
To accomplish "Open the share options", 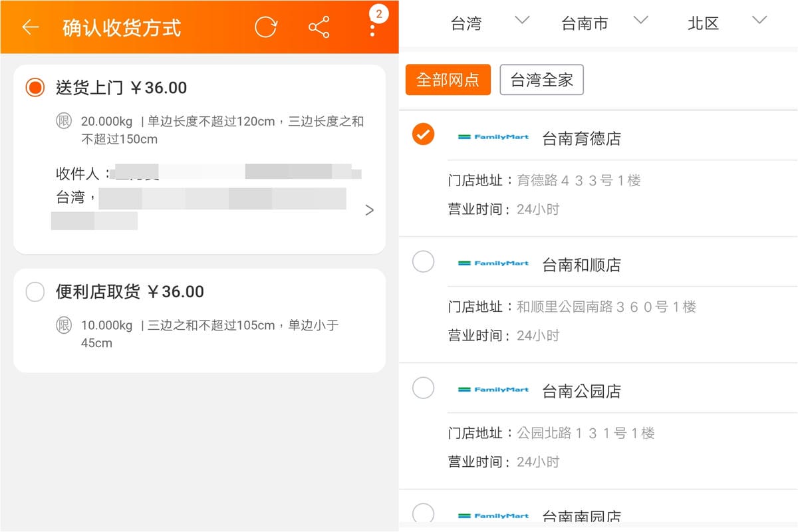I will point(319,27).
